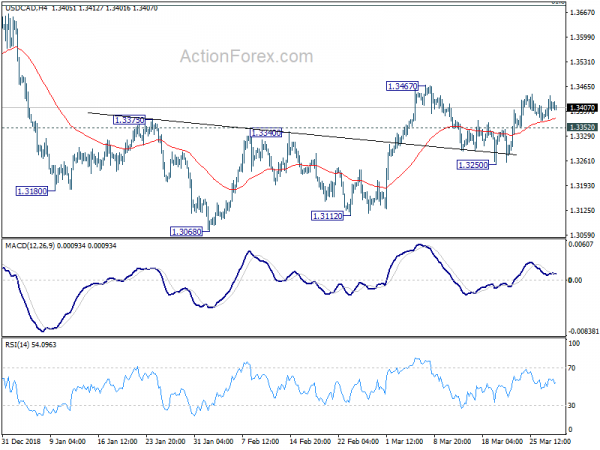Click the 8 Mar 20:00 time label
This screenshot has height=450, width=600.
[452, 441]
